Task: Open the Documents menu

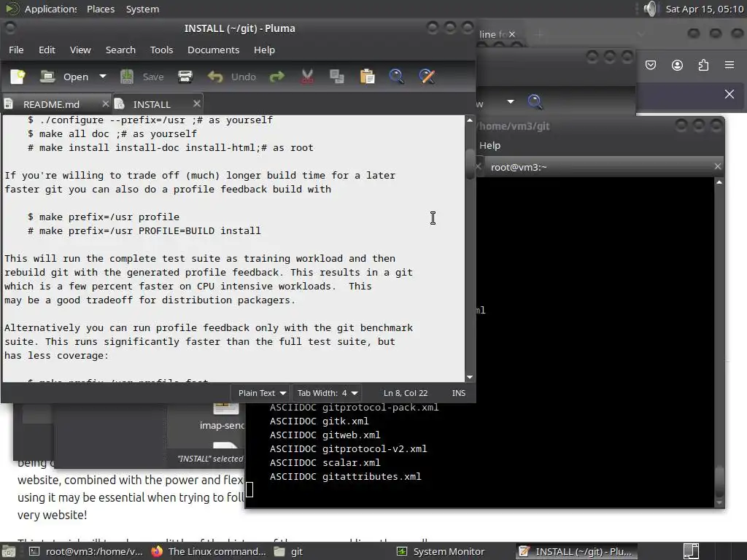Action: [x=214, y=50]
